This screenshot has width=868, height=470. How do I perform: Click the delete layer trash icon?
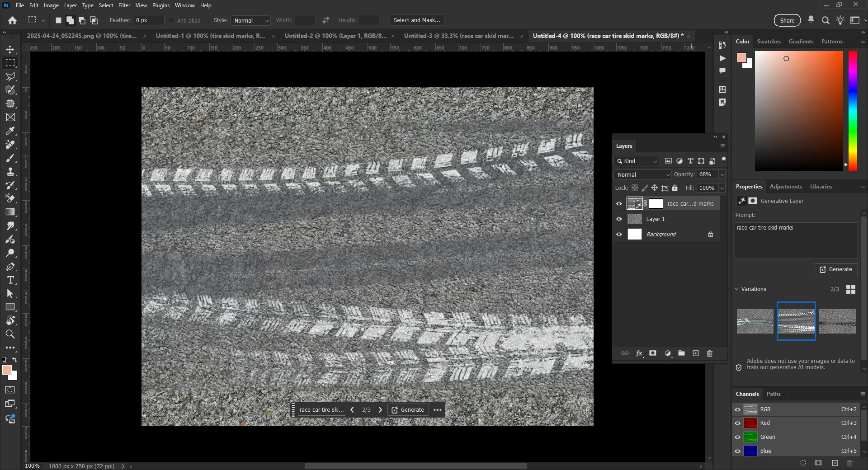(709, 353)
